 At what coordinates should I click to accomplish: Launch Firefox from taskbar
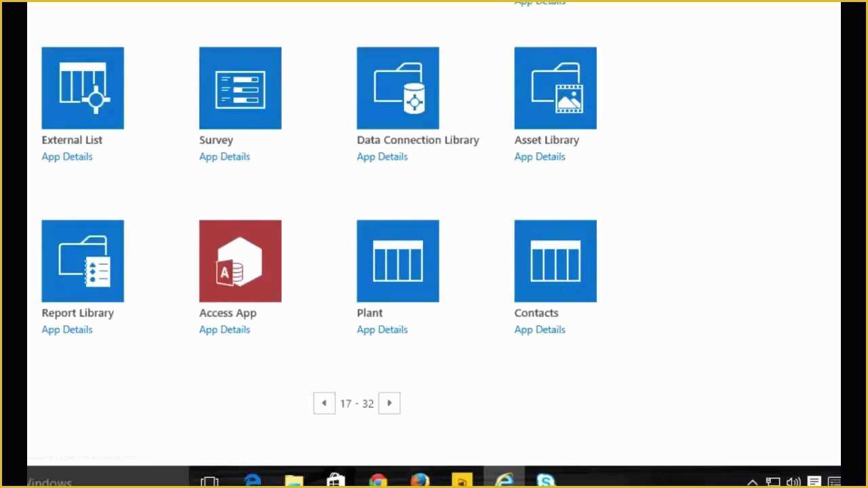(420, 481)
